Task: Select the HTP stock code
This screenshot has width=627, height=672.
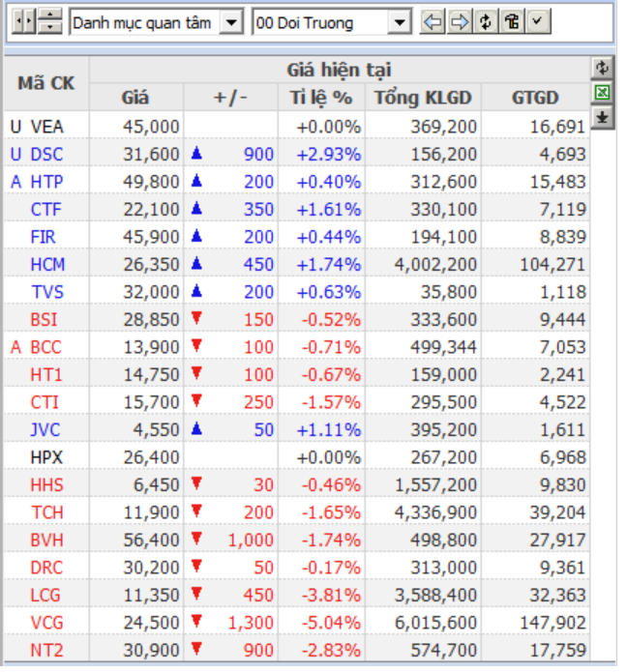Action: coord(46,182)
